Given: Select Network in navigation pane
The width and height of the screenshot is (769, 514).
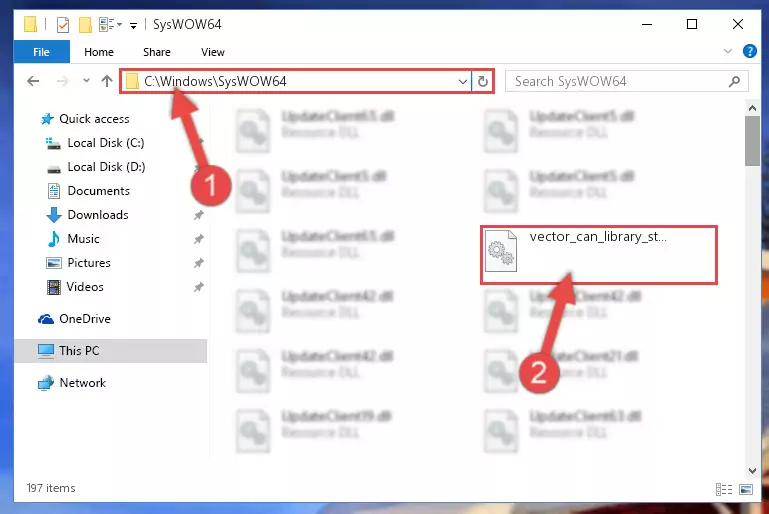Looking at the screenshot, I should (x=82, y=383).
